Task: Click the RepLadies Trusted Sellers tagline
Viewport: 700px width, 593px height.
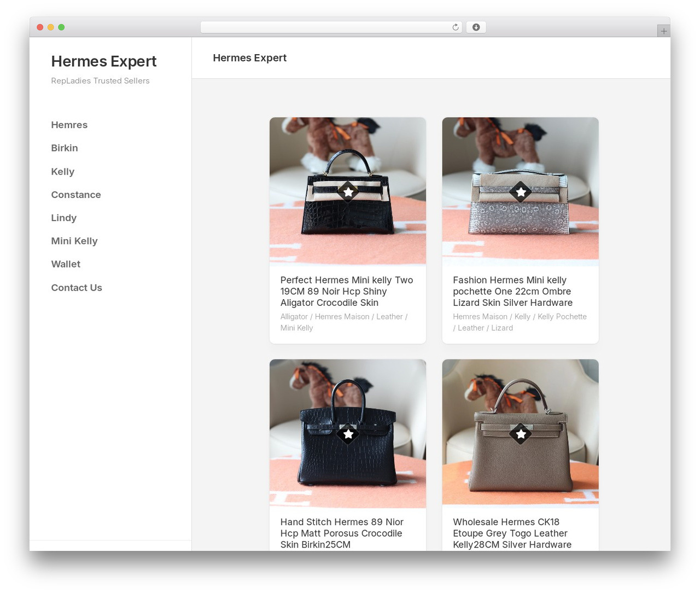Action: pyautogui.click(x=100, y=80)
